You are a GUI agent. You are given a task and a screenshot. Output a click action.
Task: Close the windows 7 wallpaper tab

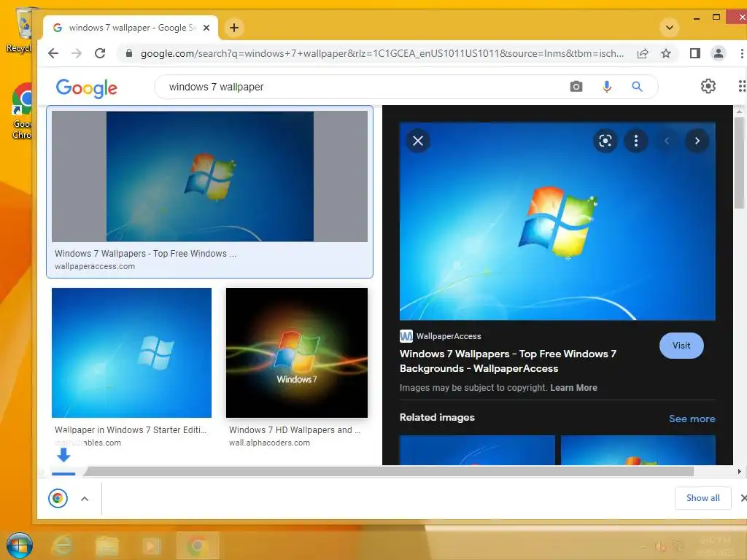coord(206,28)
